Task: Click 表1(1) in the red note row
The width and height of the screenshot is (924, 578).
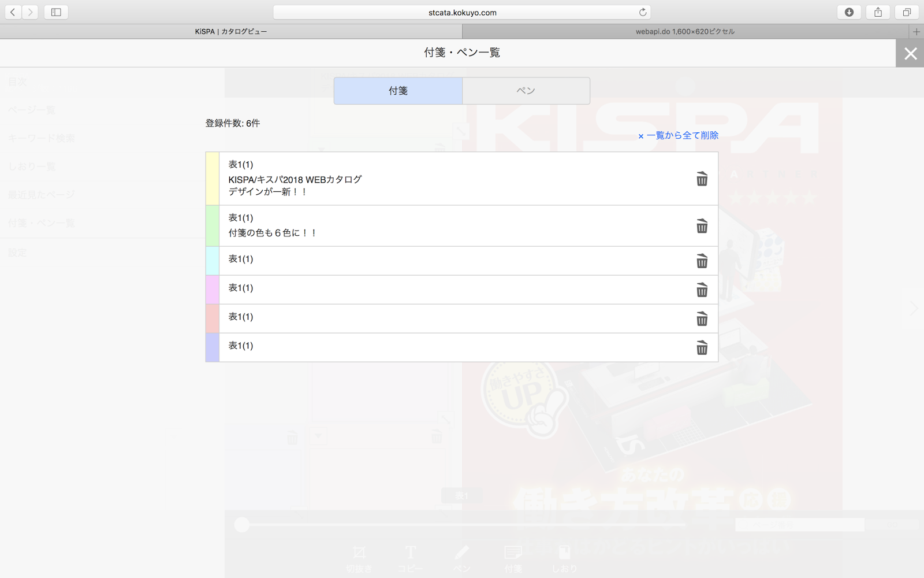Action: (241, 317)
